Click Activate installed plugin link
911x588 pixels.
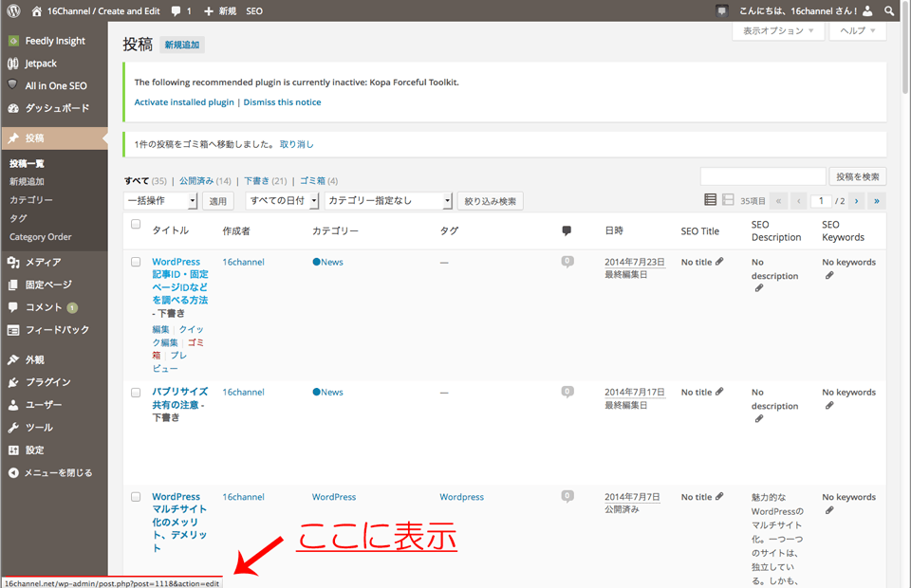[x=184, y=102]
